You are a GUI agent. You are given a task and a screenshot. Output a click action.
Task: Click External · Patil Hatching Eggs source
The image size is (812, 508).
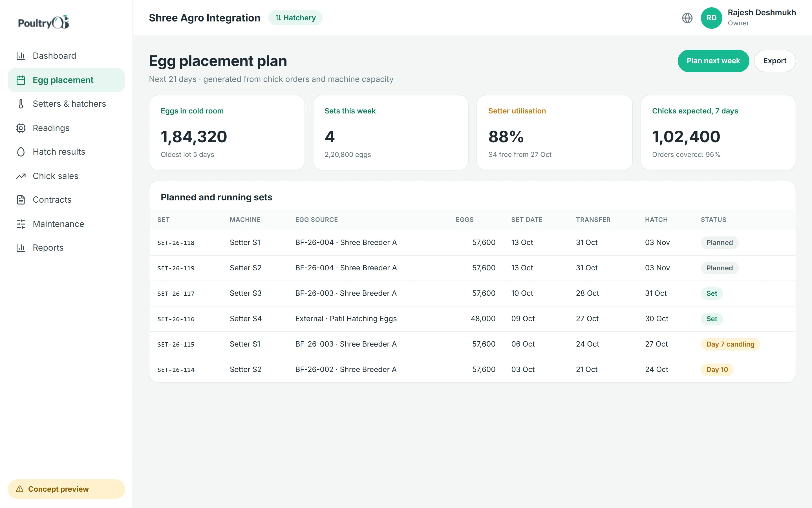(x=346, y=319)
